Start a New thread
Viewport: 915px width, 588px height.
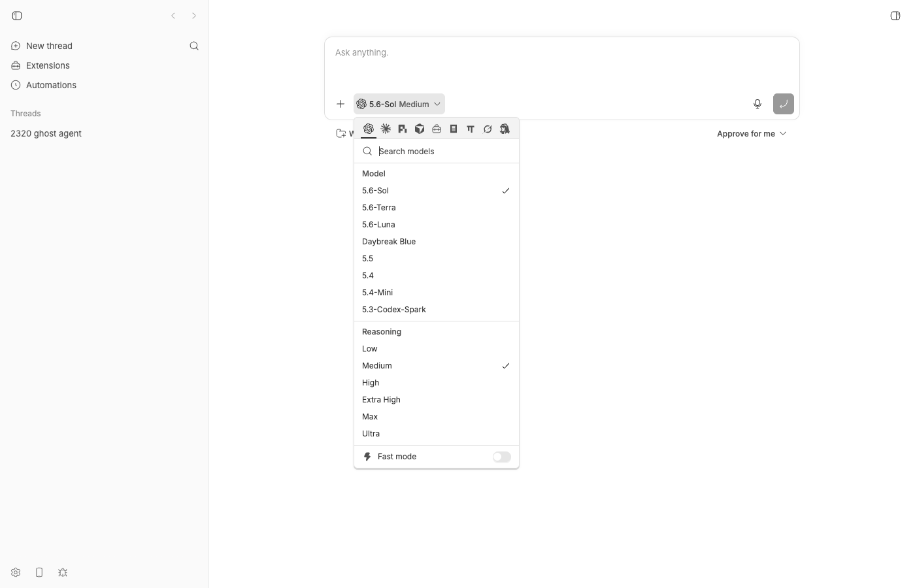point(42,46)
